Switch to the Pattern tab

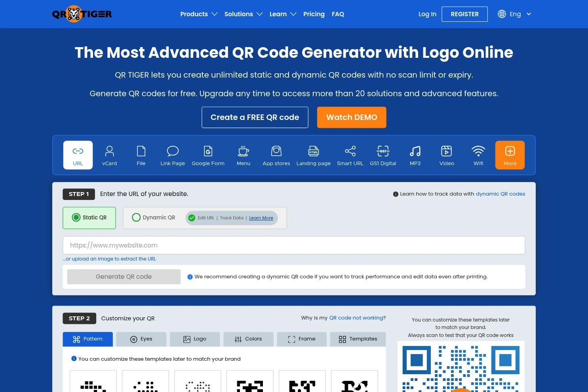coord(88,339)
